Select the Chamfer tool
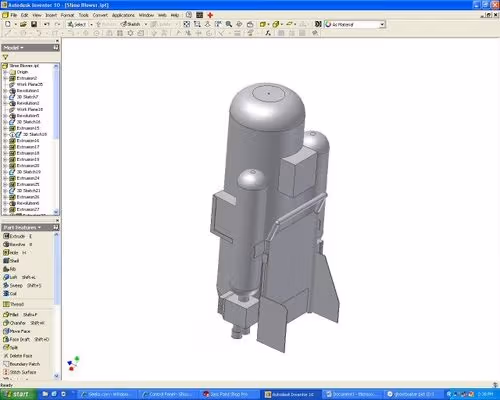This screenshot has height=400, width=500. 24,323
